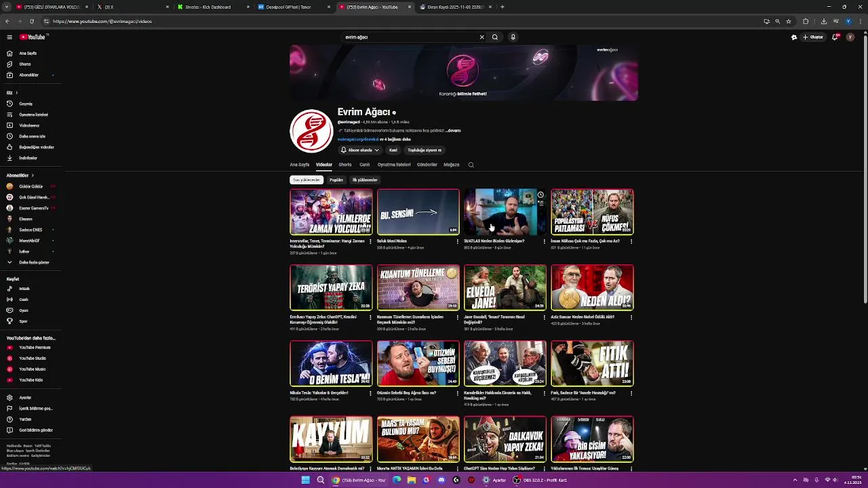Open Abonelikler entry in top sidebar
868x488 pixels.
click(x=31, y=75)
